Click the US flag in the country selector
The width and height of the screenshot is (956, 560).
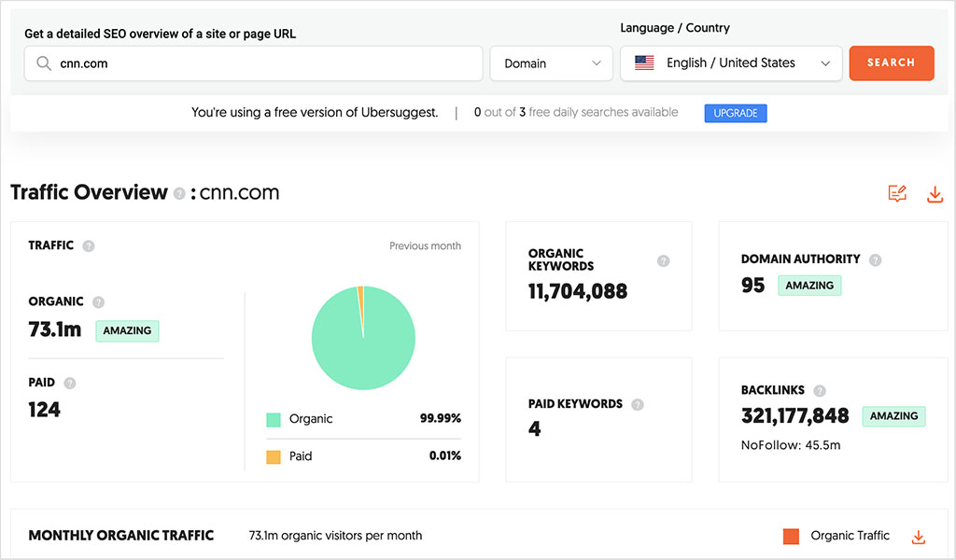pyautogui.click(x=643, y=63)
